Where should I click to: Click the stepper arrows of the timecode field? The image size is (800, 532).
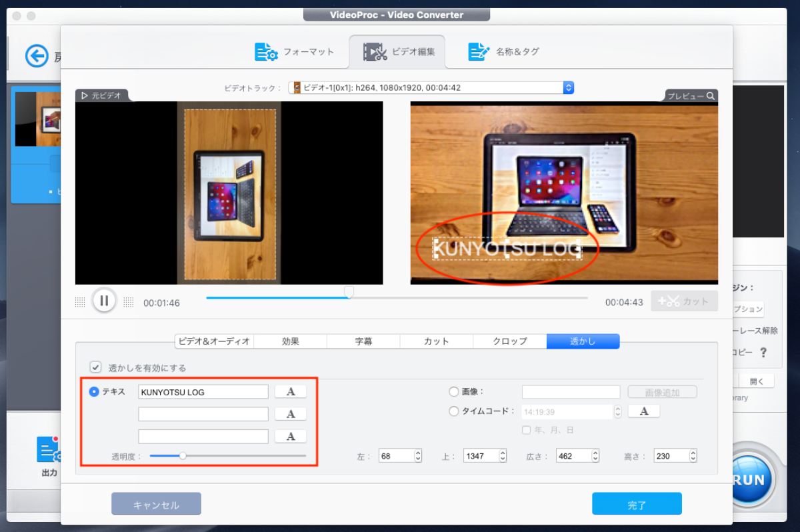(x=618, y=412)
